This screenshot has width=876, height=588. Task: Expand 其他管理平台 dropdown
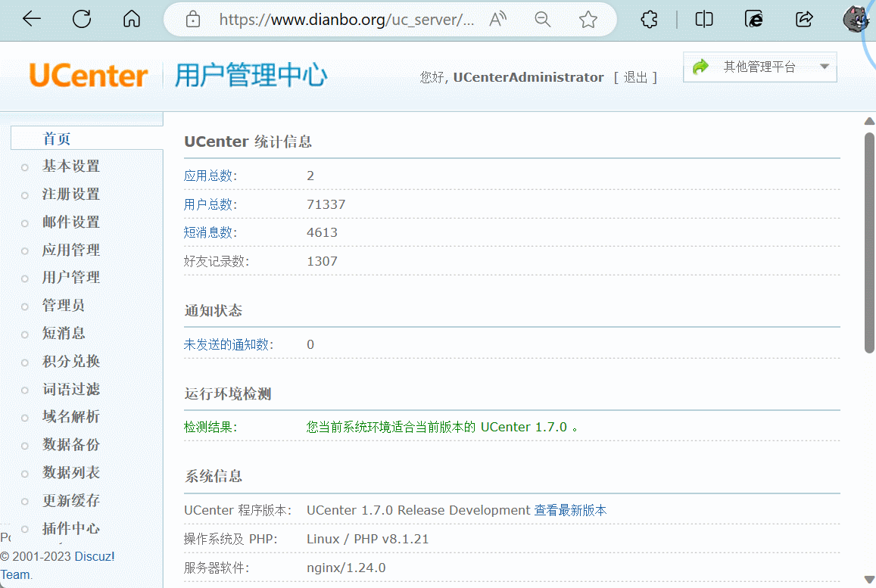pyautogui.click(x=760, y=67)
